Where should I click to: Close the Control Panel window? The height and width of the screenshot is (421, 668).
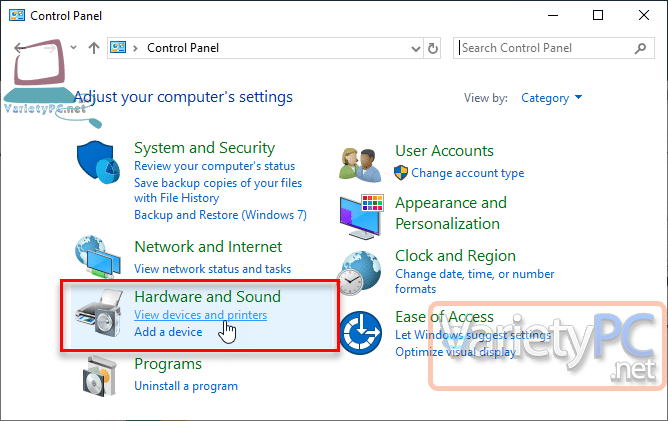644,15
